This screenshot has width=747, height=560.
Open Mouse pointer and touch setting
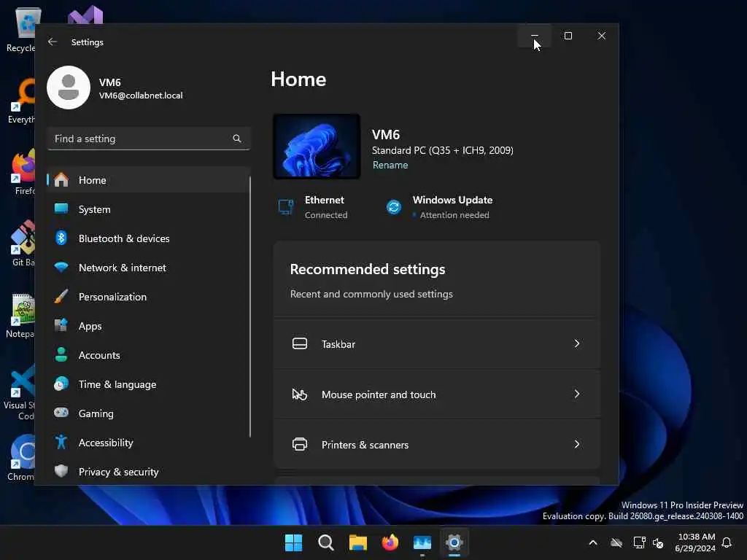[436, 394]
